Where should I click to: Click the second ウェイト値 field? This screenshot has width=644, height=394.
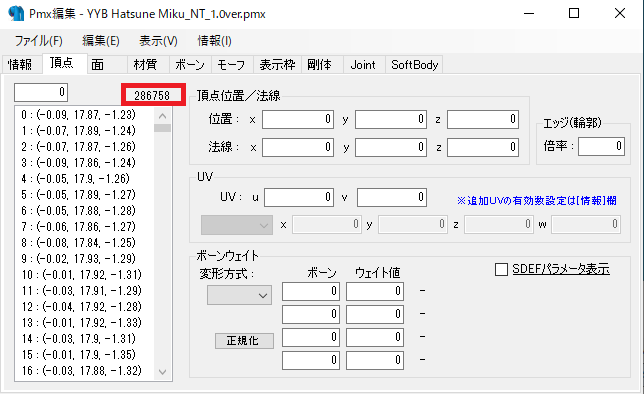(375, 314)
